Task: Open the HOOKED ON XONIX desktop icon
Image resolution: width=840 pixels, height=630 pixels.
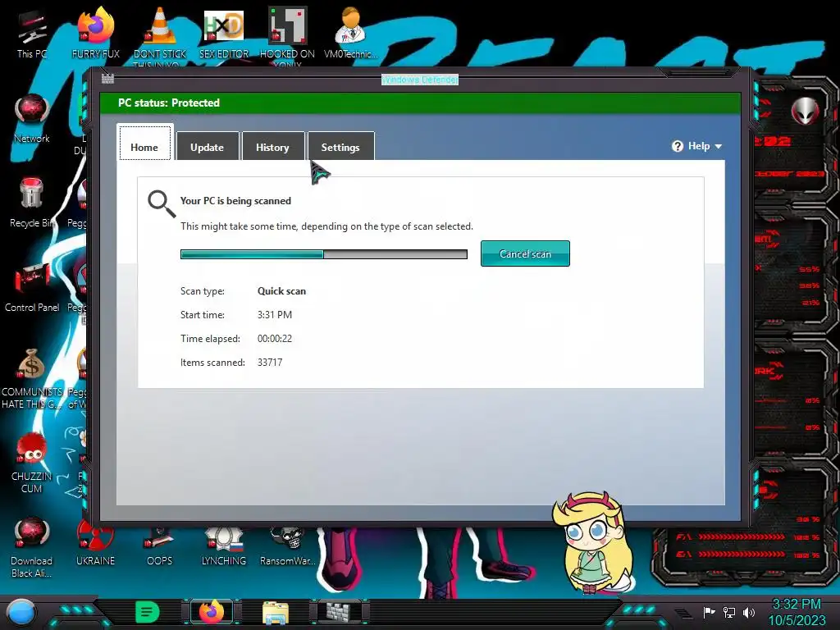Action: [x=287, y=34]
